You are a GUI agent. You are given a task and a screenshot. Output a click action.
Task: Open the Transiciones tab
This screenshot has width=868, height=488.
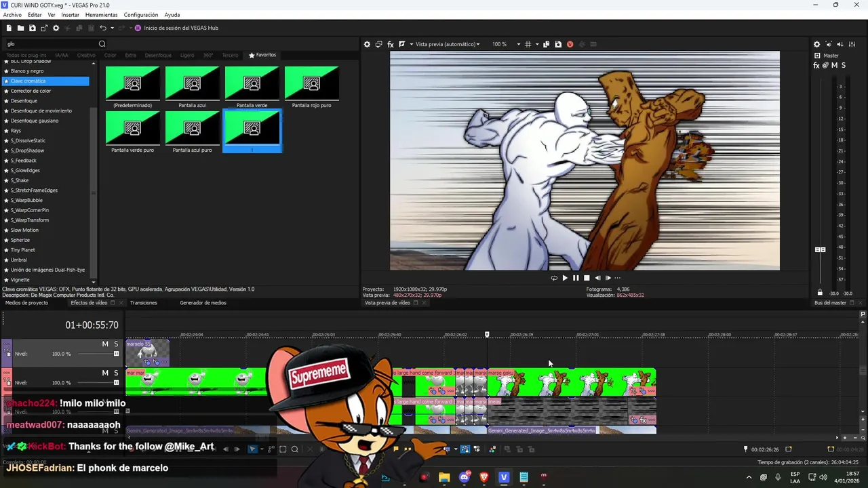pyautogui.click(x=144, y=303)
